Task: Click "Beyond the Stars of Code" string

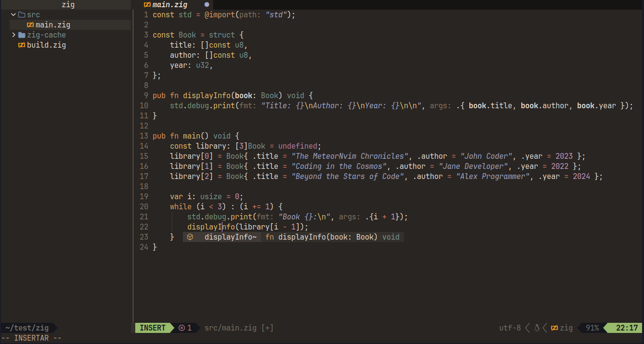Action: coord(348,177)
